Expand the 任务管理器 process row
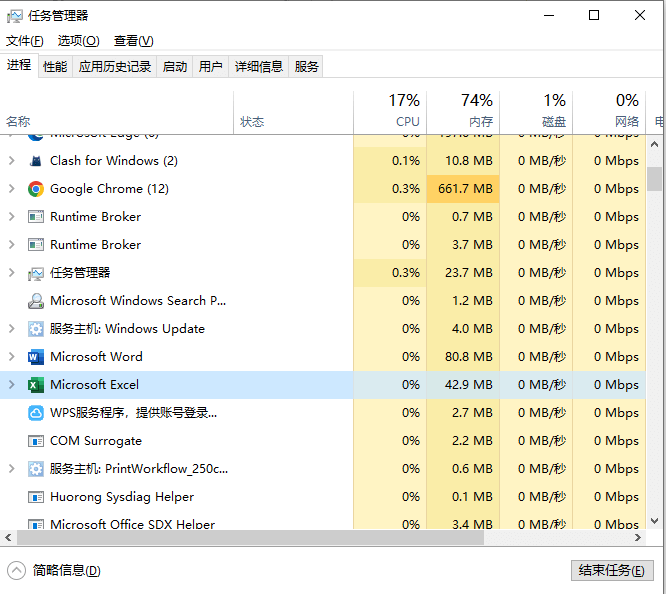This screenshot has height=594, width=666. coord(11,273)
